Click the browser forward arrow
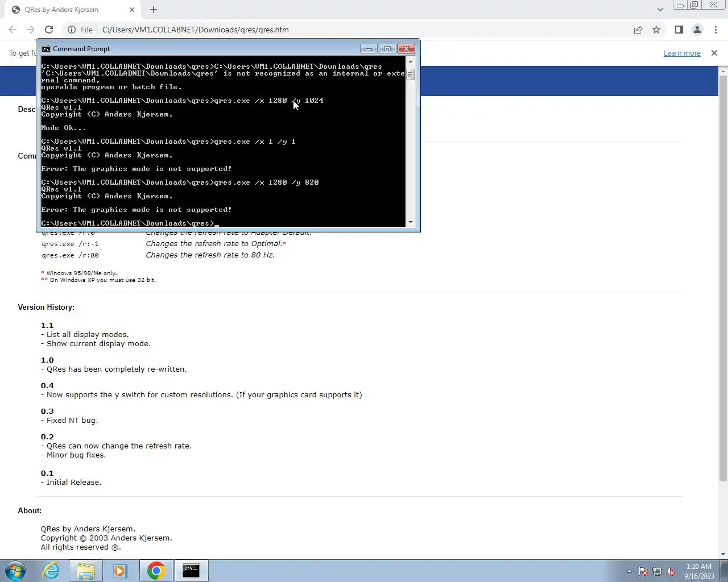 (31, 30)
